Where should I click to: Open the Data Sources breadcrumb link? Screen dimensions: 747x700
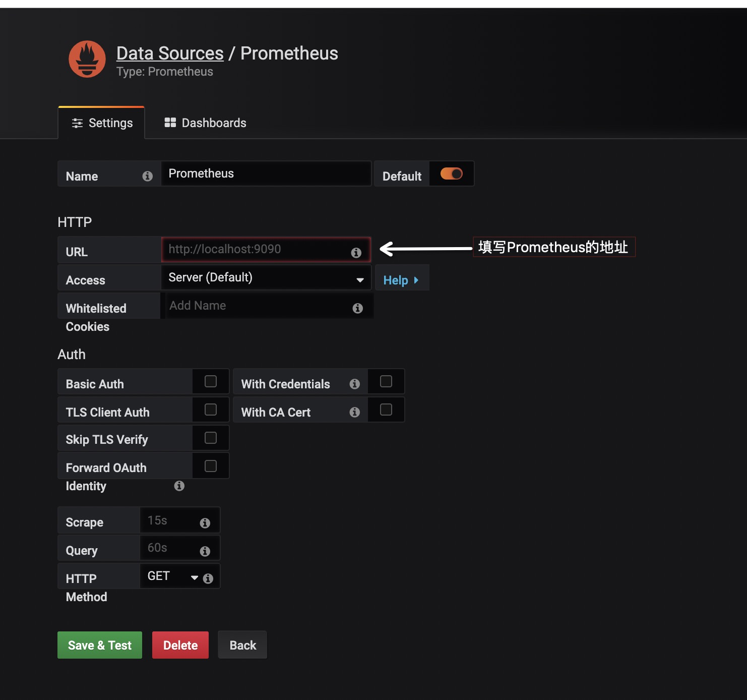(x=170, y=53)
